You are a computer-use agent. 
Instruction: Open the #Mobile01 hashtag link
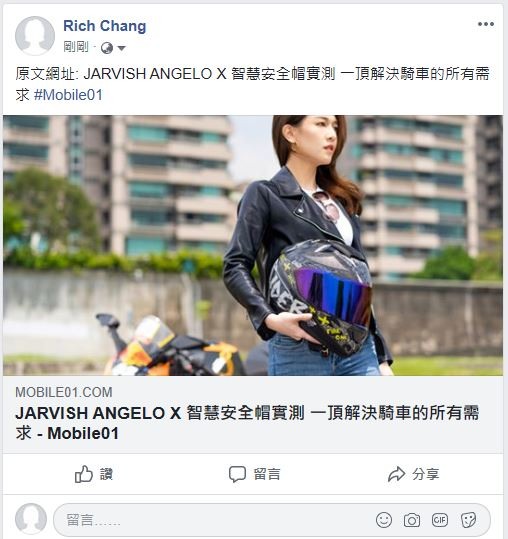68,95
